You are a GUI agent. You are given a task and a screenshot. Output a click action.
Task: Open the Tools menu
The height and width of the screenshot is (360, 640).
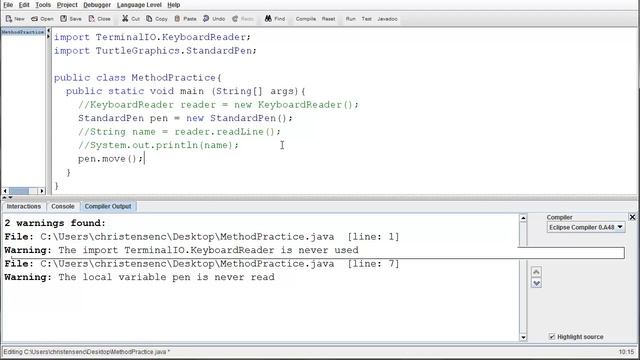coord(43,5)
